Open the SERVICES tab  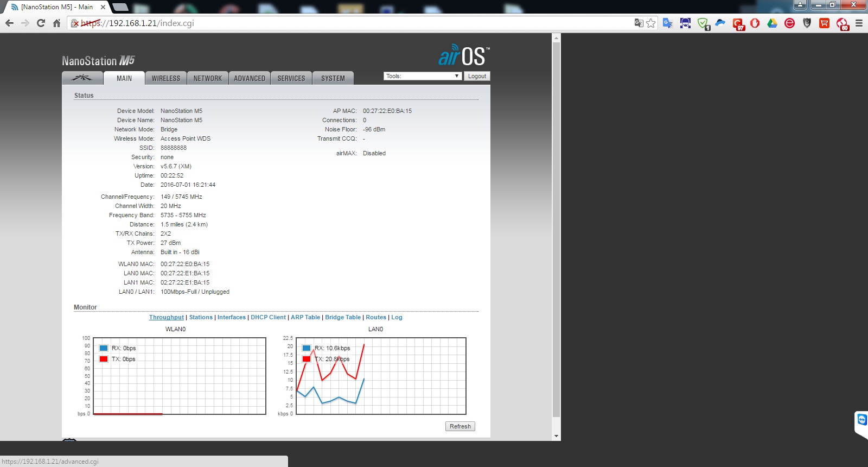tap(291, 78)
